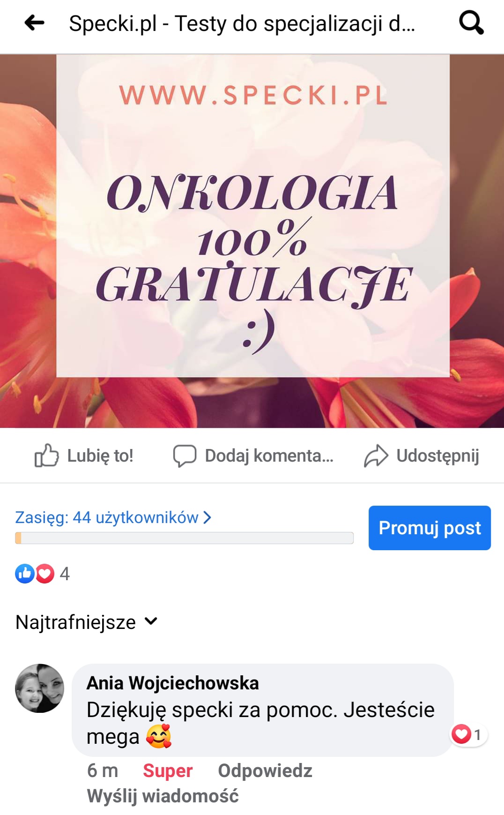Open Zasięg: 44 użytkowników details chevron
504x815 pixels.
tap(207, 517)
